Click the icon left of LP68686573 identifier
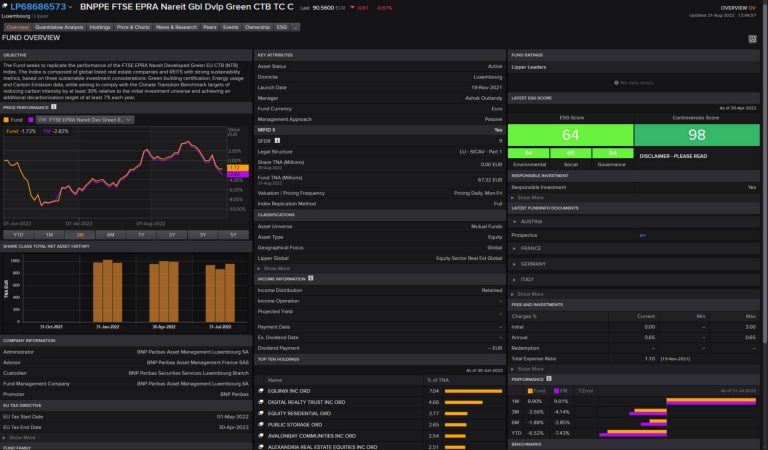Viewport: 768px width, 450px height. point(5,6)
